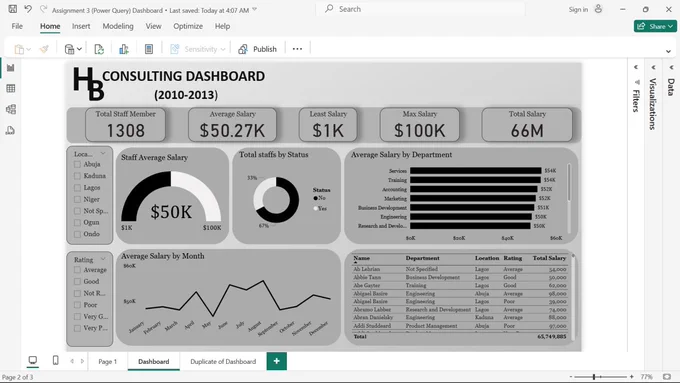680x383 pixels.
Task: Switch to desktop layout icon
Action: click(33, 360)
